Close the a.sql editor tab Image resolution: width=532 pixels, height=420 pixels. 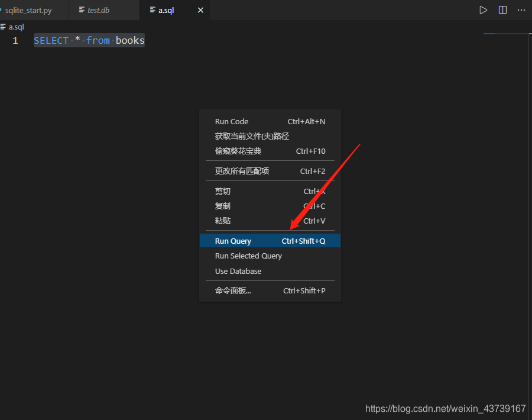point(200,9)
